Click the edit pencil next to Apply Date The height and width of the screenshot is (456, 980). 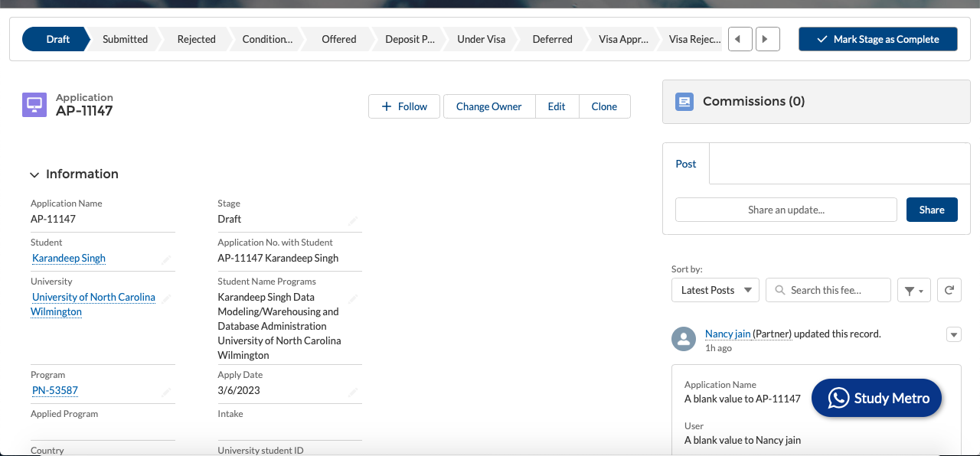353,391
